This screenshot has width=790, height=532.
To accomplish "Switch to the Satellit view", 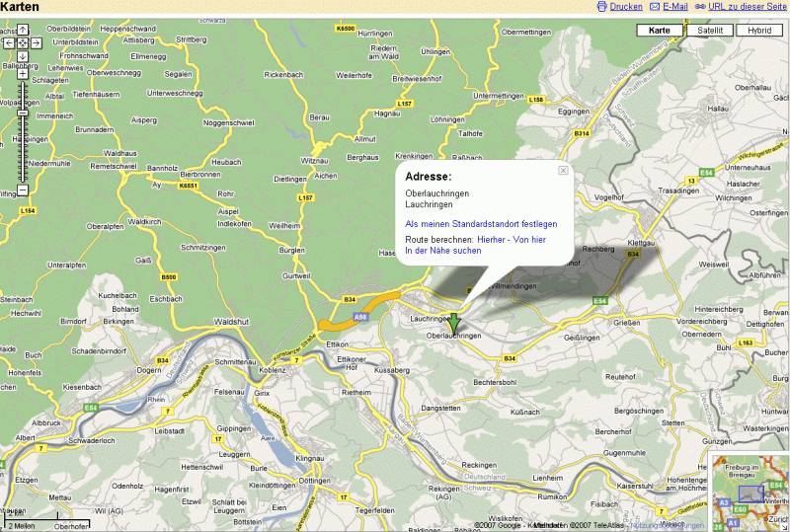I will (x=710, y=31).
